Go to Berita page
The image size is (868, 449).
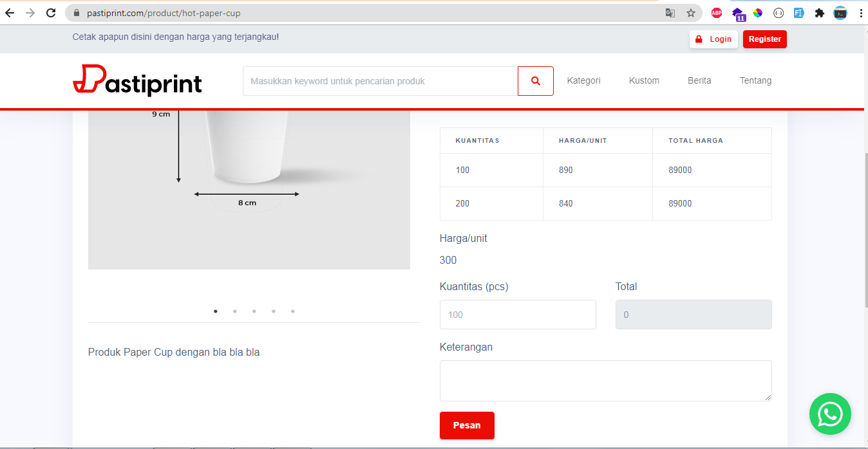699,80
